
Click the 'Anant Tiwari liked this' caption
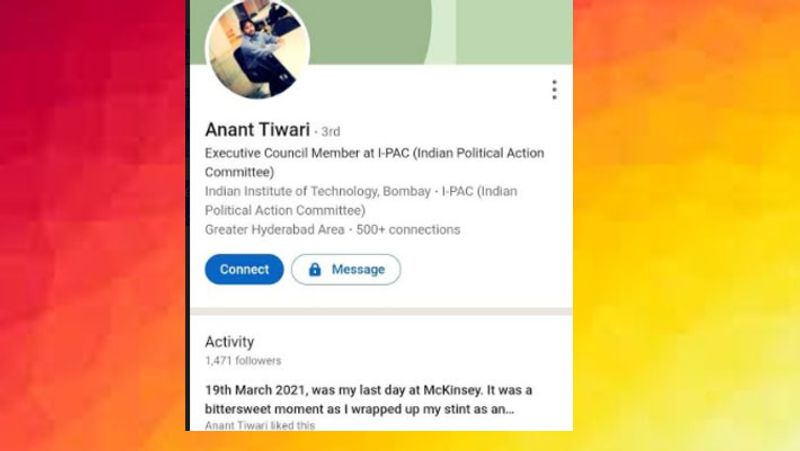(260, 426)
